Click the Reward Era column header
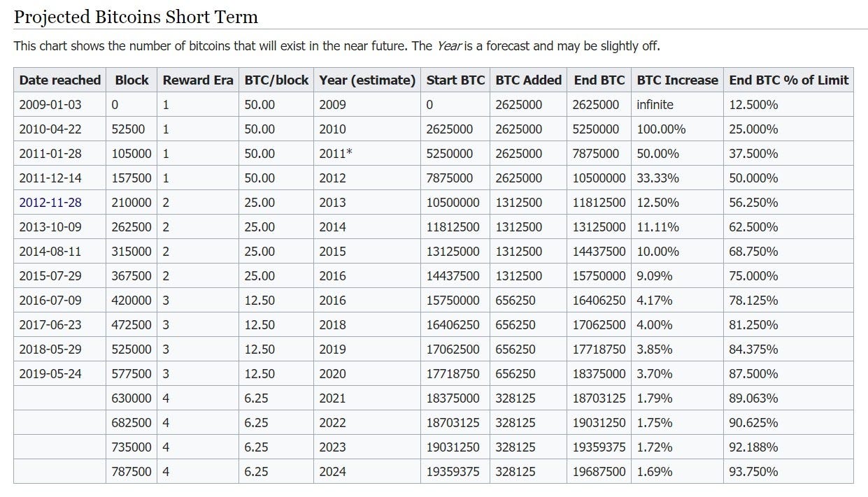The image size is (868, 497). pos(198,80)
